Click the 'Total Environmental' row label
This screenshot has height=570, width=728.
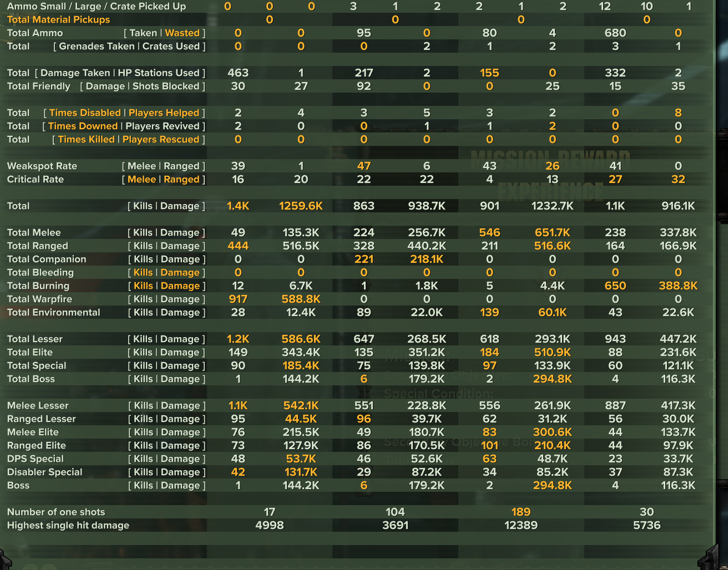click(x=53, y=312)
